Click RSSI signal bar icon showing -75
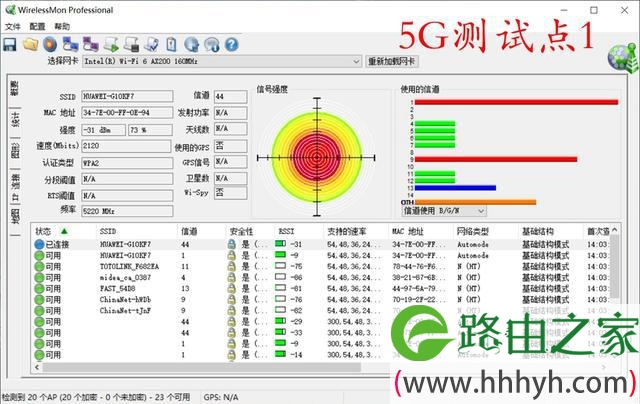The height and width of the screenshot is (404, 640). tap(280, 266)
